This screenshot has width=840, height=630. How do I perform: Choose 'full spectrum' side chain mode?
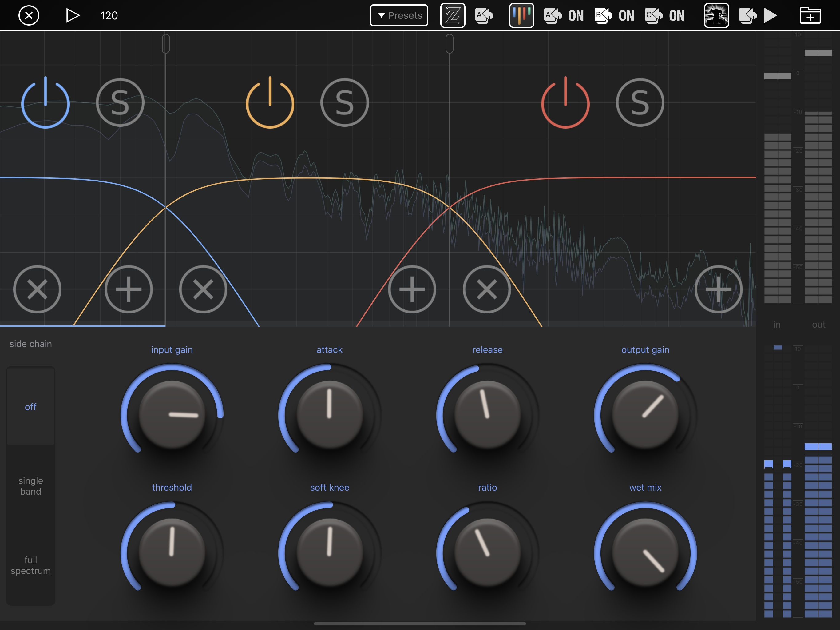(x=31, y=565)
